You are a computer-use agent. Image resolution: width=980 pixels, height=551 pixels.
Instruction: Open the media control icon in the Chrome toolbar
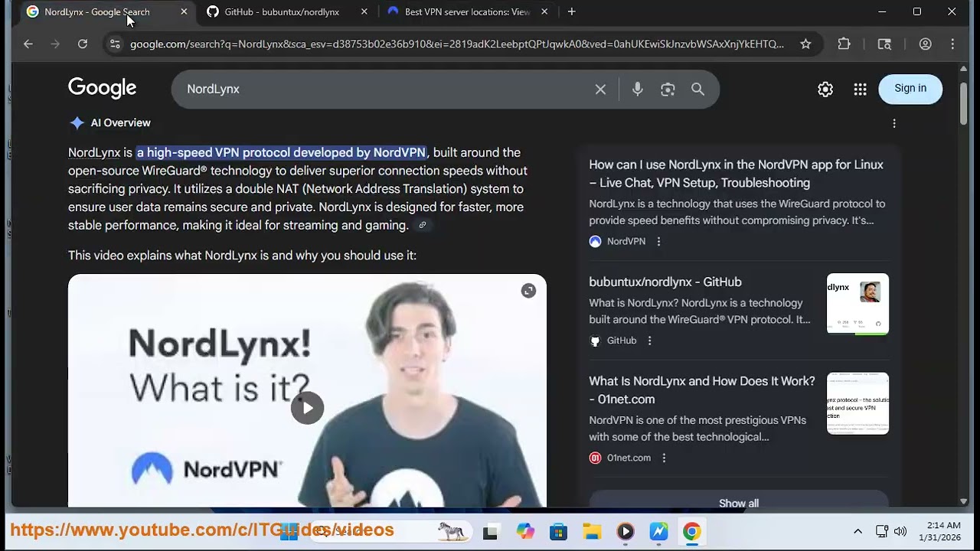pyautogui.click(x=884, y=44)
